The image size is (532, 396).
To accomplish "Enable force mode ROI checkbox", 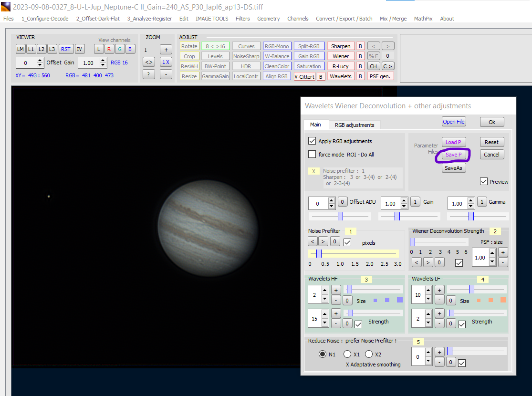I will coord(312,155).
